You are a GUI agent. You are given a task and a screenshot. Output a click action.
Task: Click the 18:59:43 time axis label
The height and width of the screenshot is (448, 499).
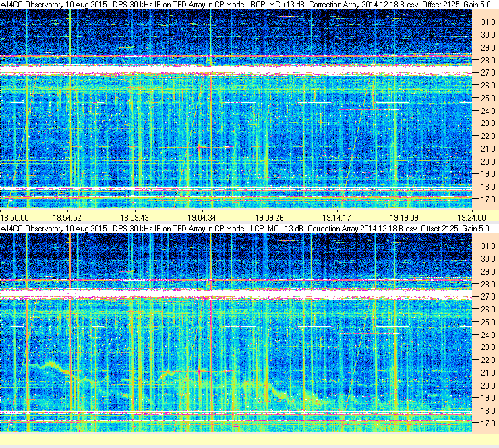point(134,218)
